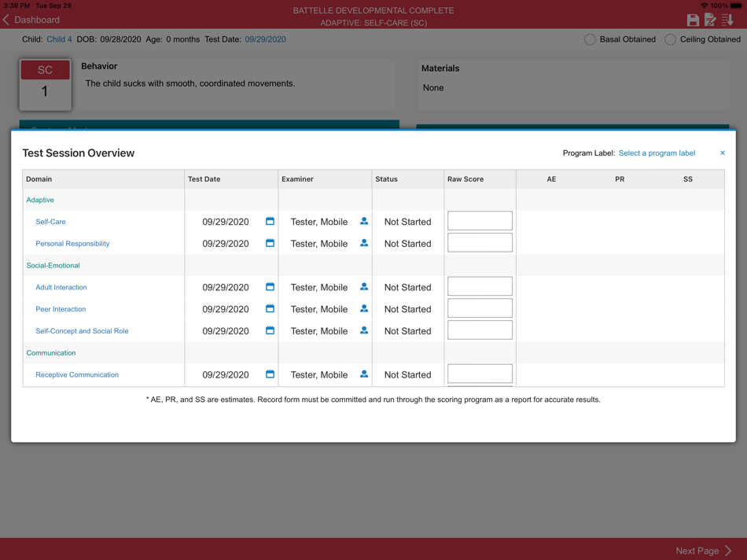
Task: Click the wifi status icon
Action: tap(704, 6)
